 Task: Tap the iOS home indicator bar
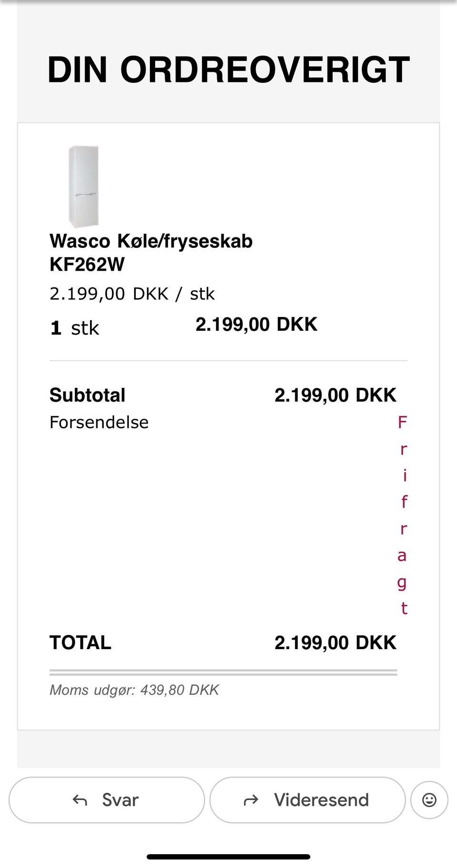pos(228,857)
